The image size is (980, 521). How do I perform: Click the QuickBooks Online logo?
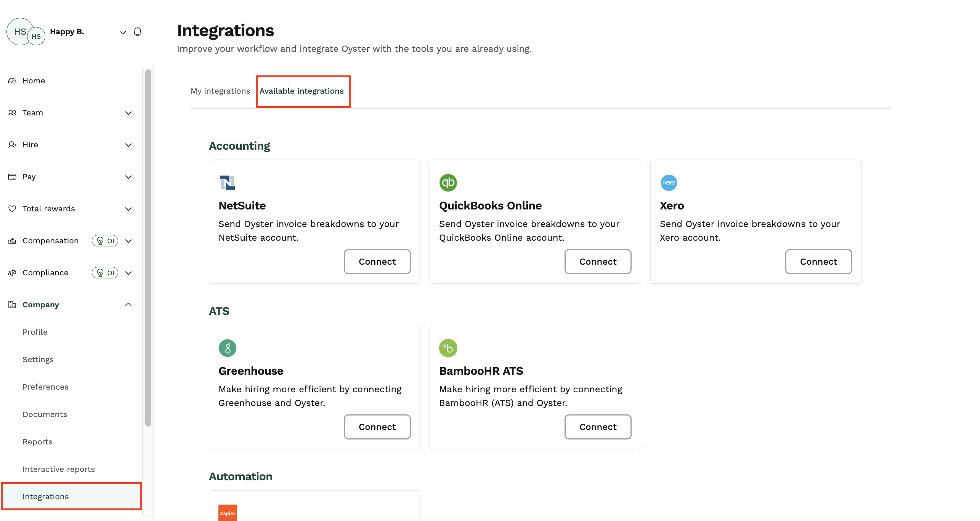tap(448, 182)
